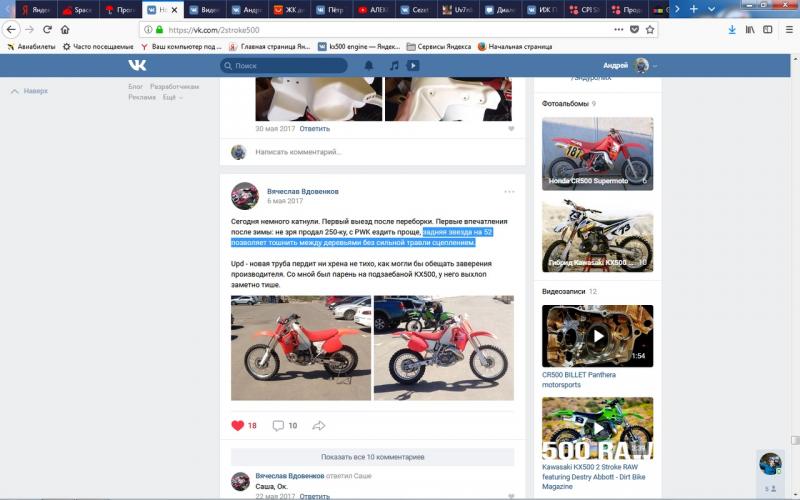The width and height of the screenshot is (800, 500).
Task: Open the Часто посещаемые bookmark
Action: (98, 46)
